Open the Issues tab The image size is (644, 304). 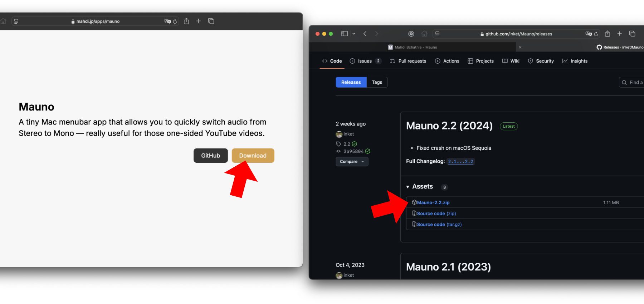tap(365, 61)
